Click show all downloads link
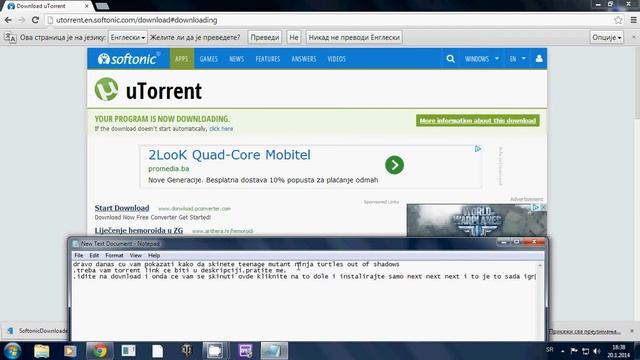The width and height of the screenshot is (640, 360). point(584,331)
